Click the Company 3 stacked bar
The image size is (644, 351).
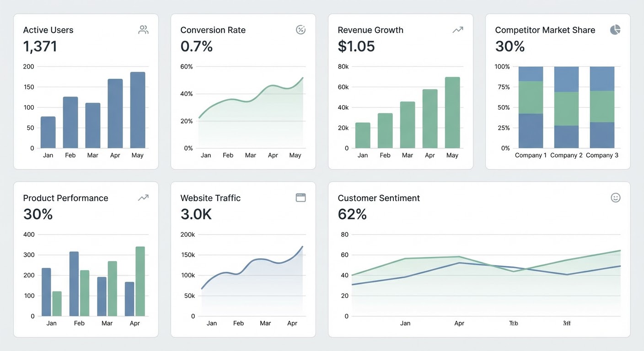602,107
